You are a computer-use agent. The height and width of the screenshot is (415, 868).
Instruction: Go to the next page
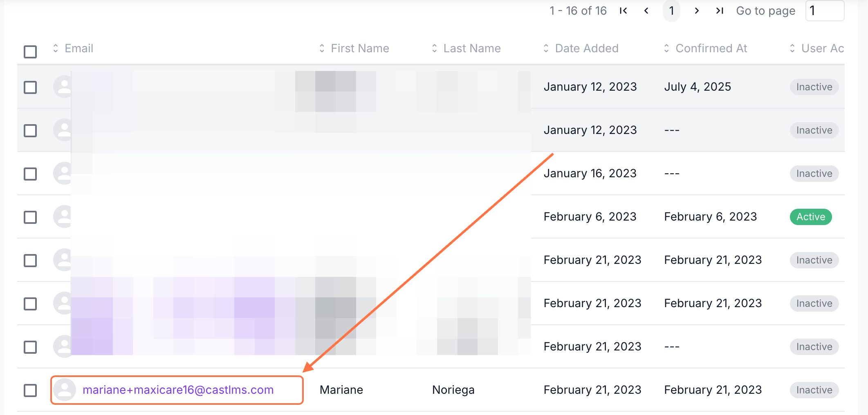(x=697, y=11)
